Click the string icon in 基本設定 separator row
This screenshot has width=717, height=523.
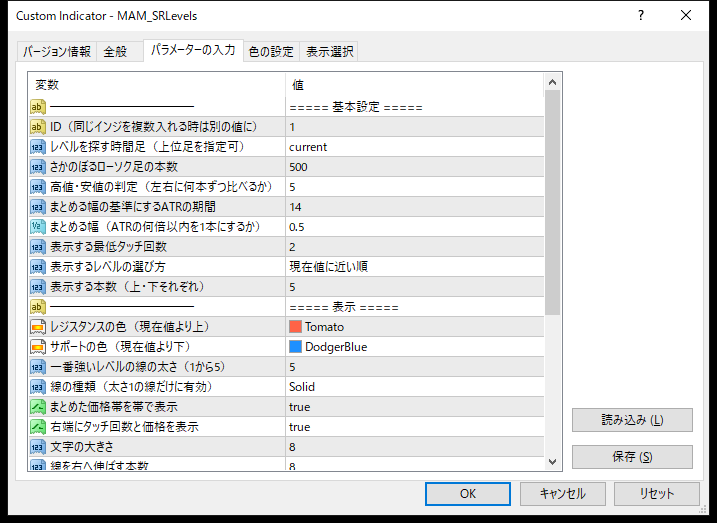(38, 107)
